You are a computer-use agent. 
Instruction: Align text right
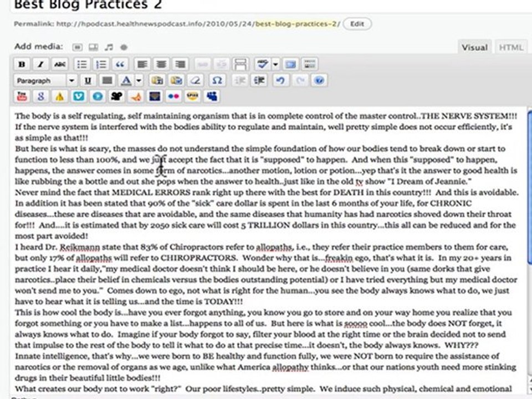181,64
